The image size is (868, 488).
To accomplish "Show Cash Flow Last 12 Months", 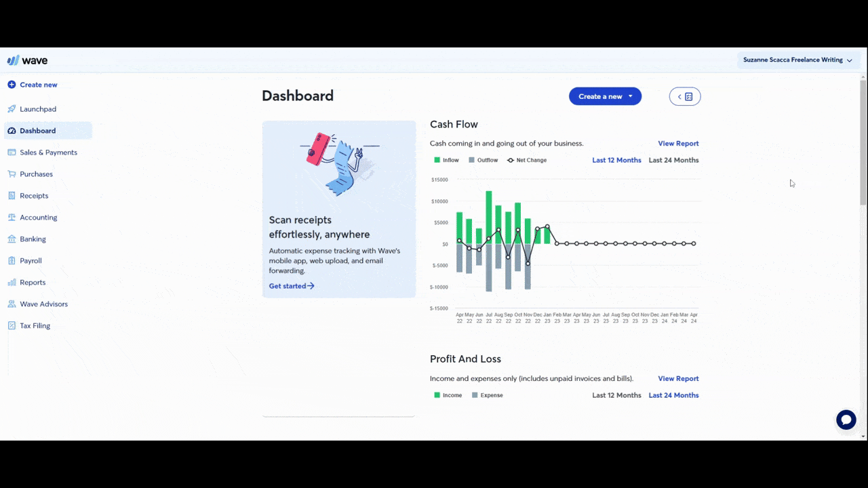I will pos(616,161).
